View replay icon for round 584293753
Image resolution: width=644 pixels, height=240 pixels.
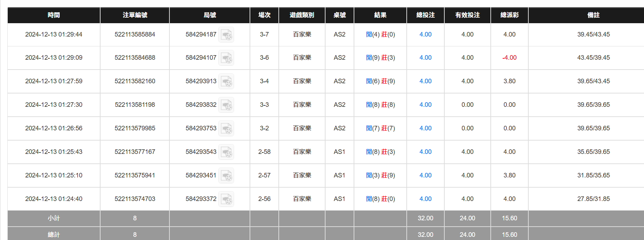pyautogui.click(x=226, y=129)
